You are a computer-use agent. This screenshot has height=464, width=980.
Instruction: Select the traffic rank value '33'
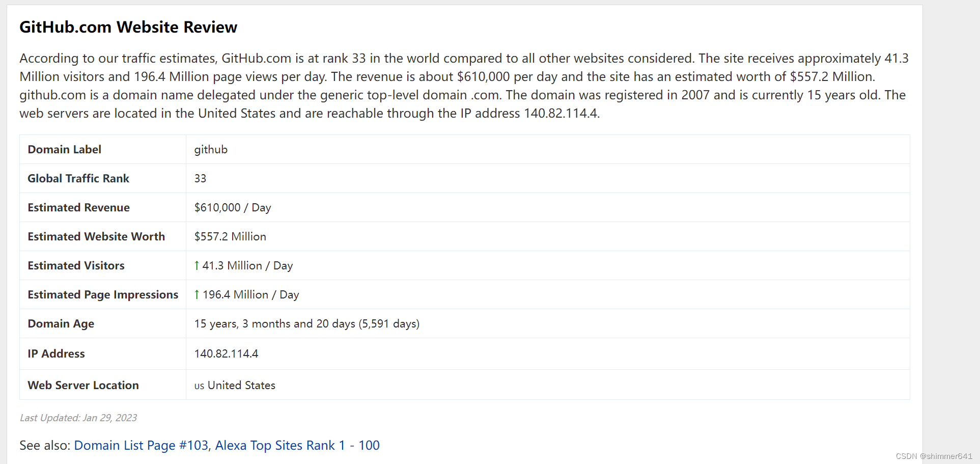(200, 179)
